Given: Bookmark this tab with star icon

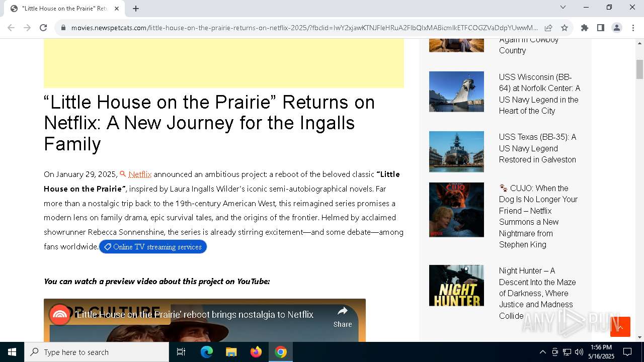Looking at the screenshot, I should pos(565,28).
